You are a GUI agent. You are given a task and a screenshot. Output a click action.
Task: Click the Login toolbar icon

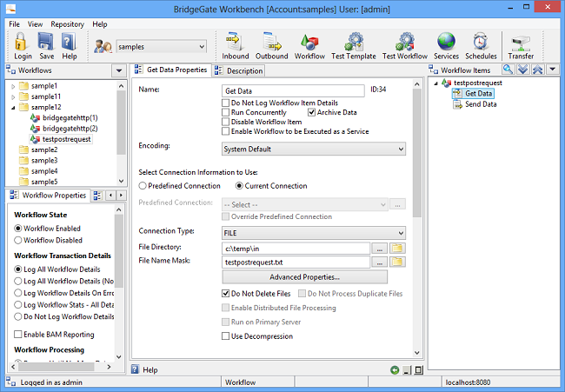click(23, 43)
